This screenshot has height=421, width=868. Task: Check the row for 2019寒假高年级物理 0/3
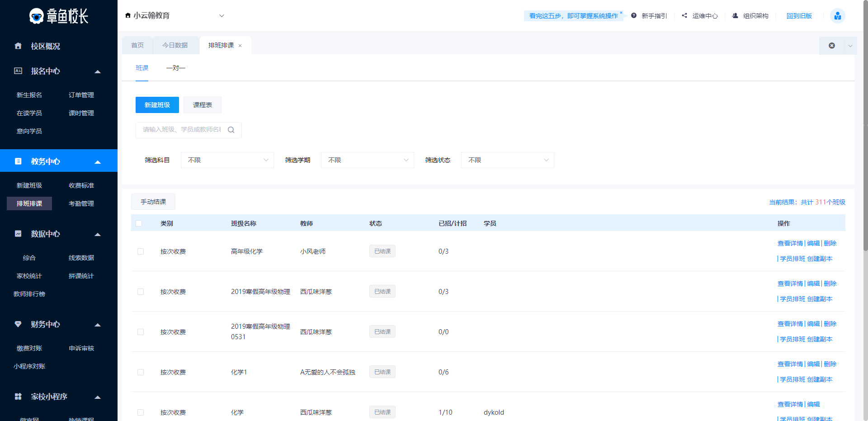[141, 292]
